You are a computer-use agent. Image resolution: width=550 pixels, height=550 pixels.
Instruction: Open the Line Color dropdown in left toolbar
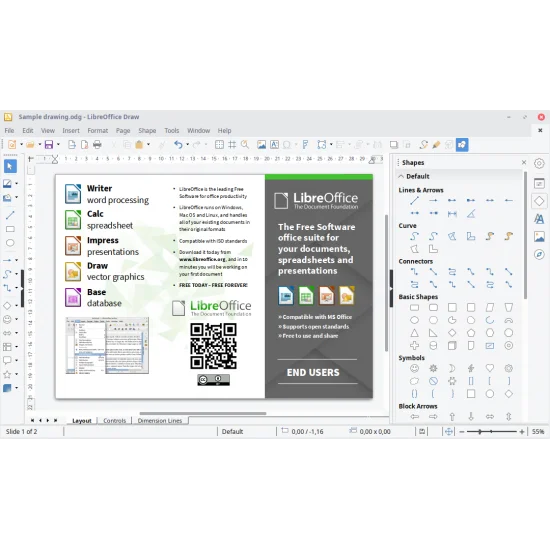pyautogui.click(x=16, y=183)
